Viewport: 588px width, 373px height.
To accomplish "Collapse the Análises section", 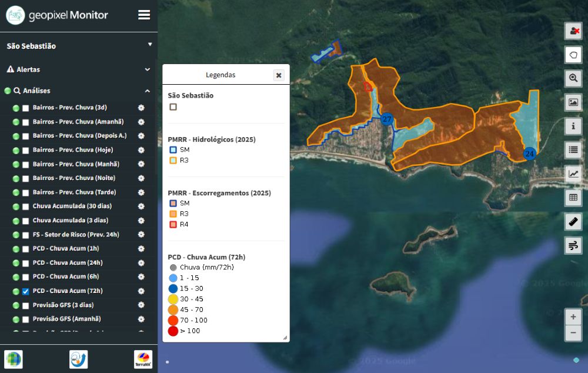I will (x=147, y=91).
